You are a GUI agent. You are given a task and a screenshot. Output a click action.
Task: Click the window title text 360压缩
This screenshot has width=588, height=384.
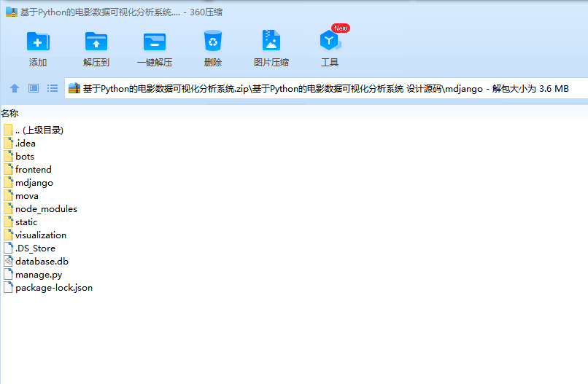coord(206,12)
